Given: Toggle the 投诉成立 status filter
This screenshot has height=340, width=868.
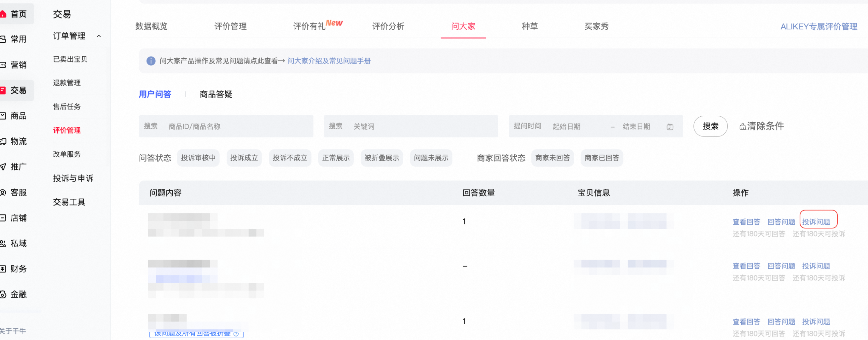Looking at the screenshot, I should [244, 158].
